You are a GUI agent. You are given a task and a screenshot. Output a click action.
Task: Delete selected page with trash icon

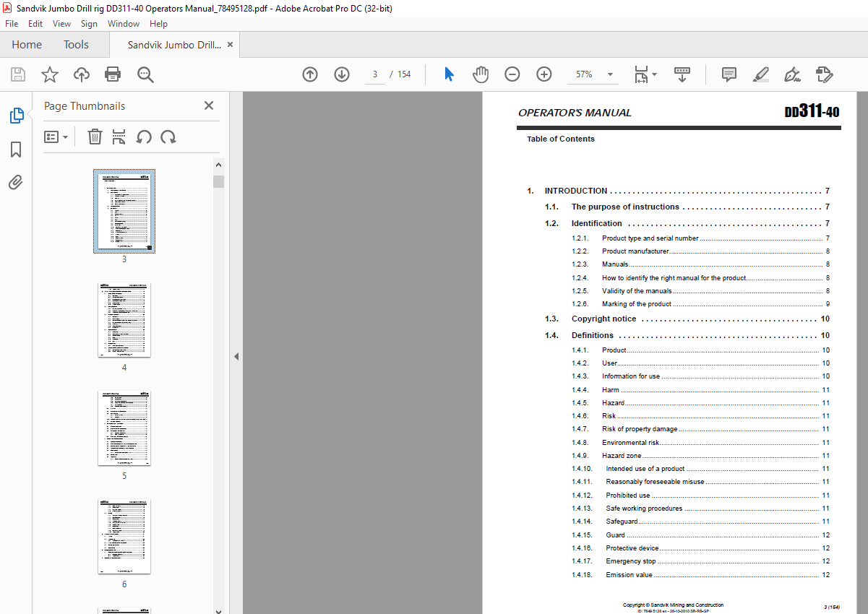(95, 137)
